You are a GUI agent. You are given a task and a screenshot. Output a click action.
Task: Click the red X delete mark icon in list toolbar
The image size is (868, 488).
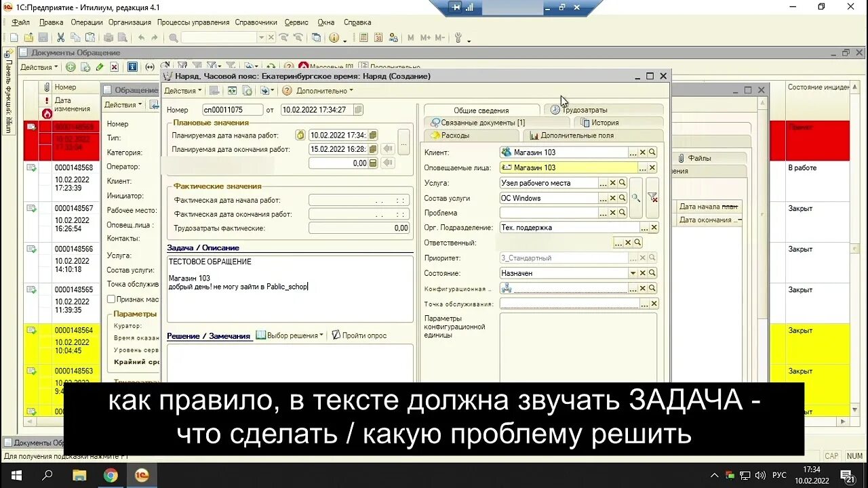(115, 67)
